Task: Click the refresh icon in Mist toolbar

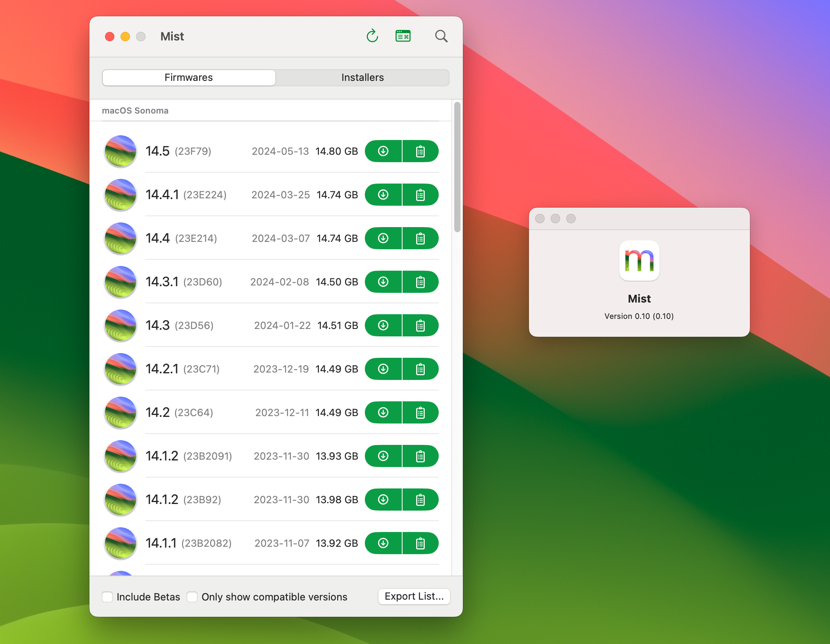Action: pos(372,36)
